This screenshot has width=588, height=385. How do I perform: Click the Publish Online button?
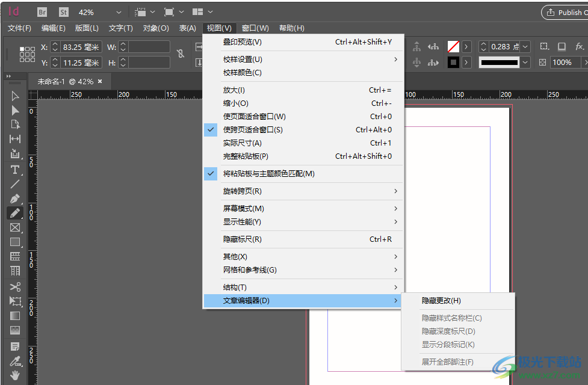565,11
